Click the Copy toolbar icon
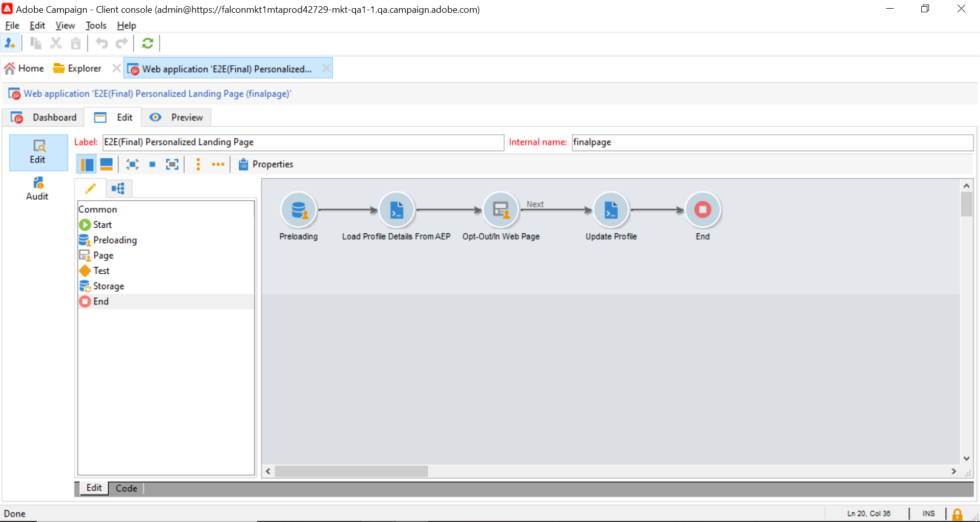 pos(36,43)
